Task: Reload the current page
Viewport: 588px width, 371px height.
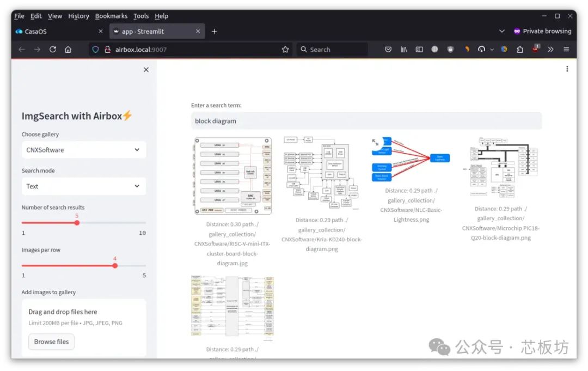Action: (x=53, y=49)
